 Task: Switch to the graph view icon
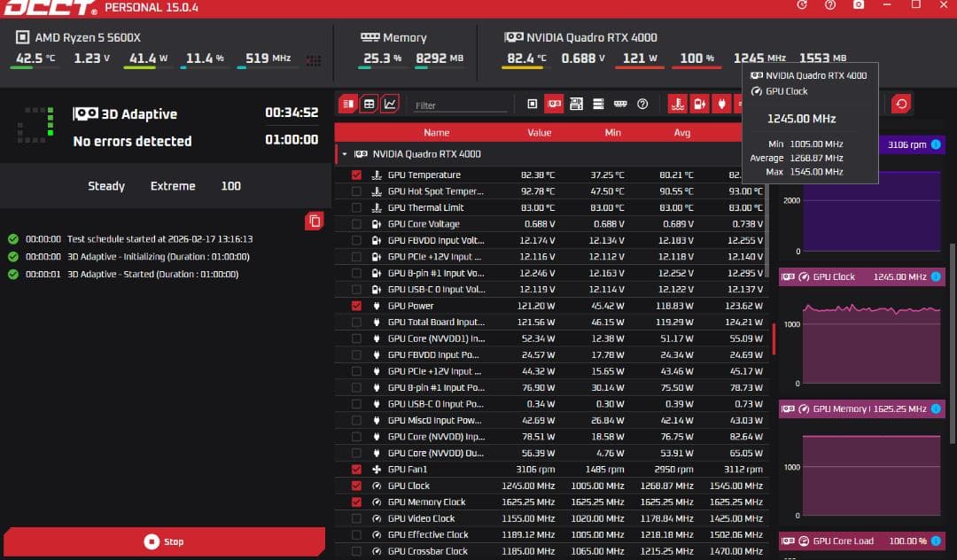(x=390, y=105)
